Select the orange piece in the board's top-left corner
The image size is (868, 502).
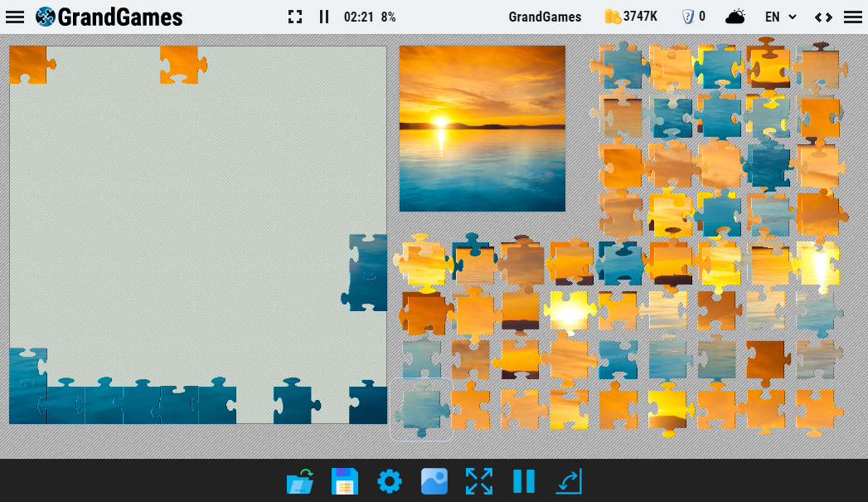(x=32, y=65)
